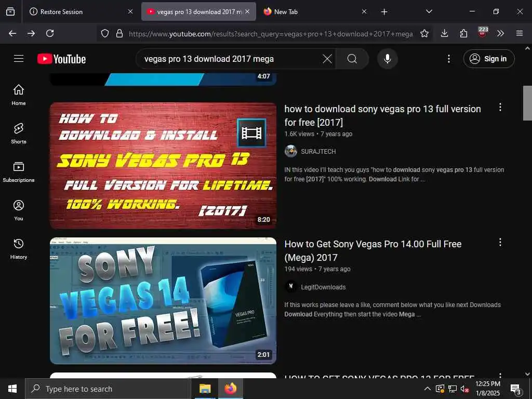Viewport: 532px width, 399px height.
Task: Open Shorts in the sidebar
Action: point(19,134)
